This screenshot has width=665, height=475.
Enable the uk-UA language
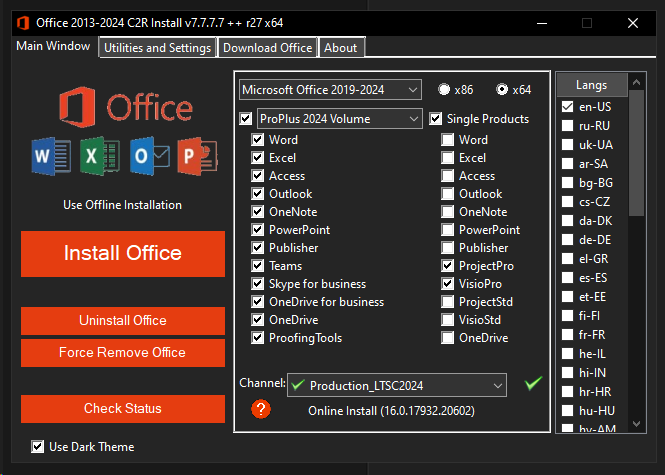click(x=567, y=145)
